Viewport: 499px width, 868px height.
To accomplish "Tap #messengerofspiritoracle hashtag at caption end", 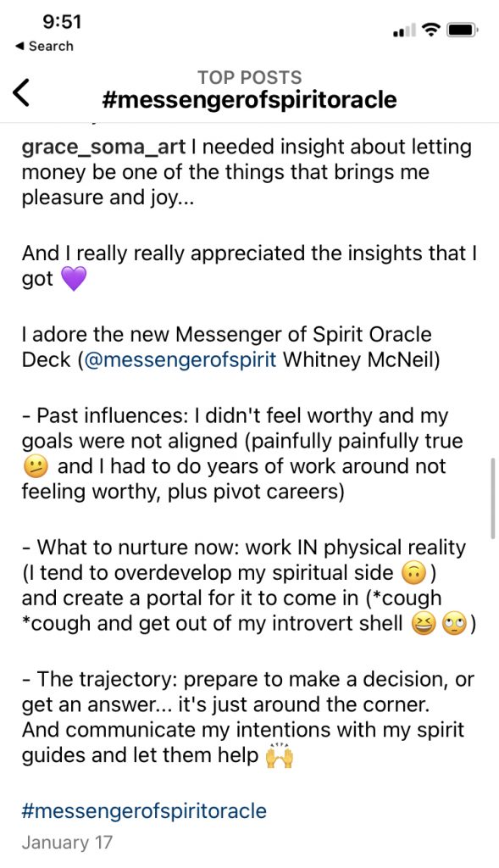I will pyautogui.click(x=144, y=811).
